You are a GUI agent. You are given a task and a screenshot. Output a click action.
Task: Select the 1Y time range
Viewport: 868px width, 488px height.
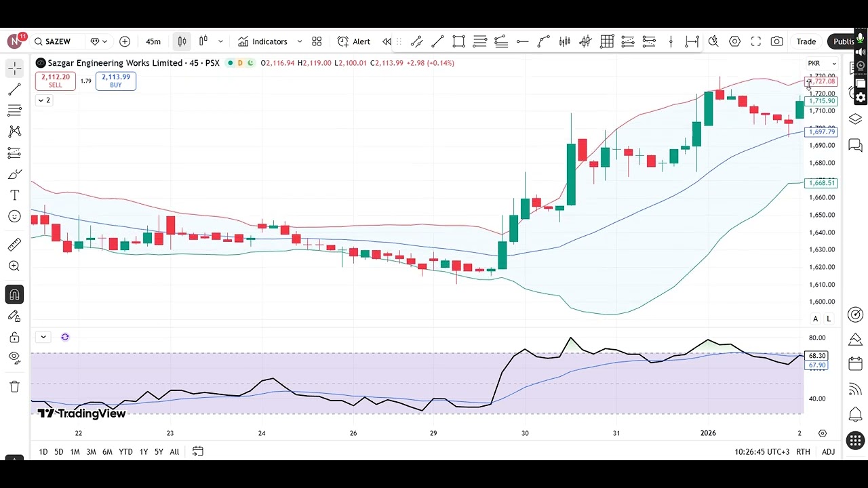[x=144, y=452]
